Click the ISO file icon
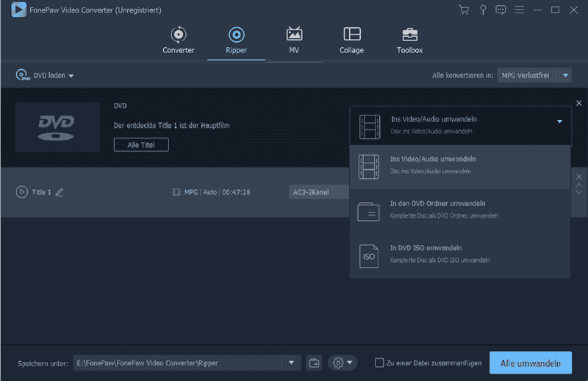Viewport: 588px width, 381px height. coord(369,256)
